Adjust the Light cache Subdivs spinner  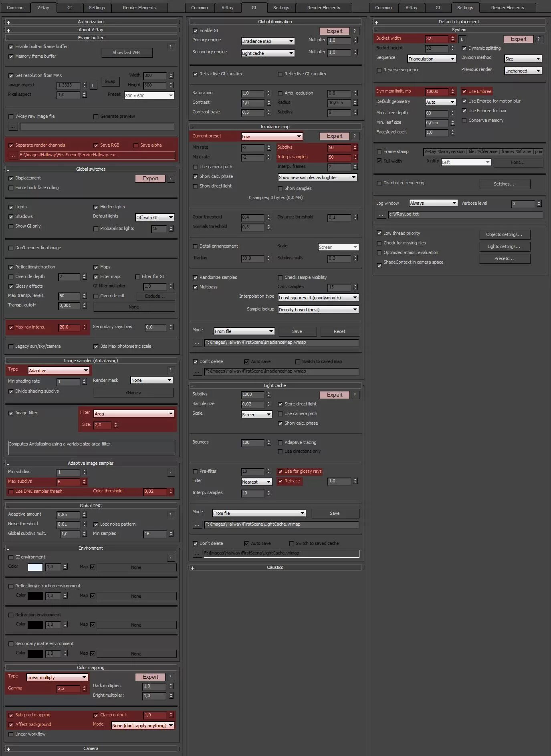point(268,395)
